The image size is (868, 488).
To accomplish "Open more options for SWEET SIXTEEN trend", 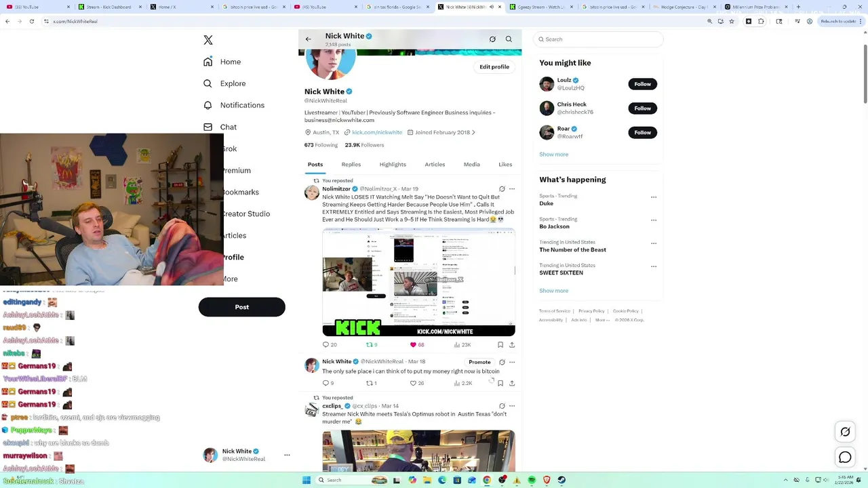I will click(x=654, y=266).
